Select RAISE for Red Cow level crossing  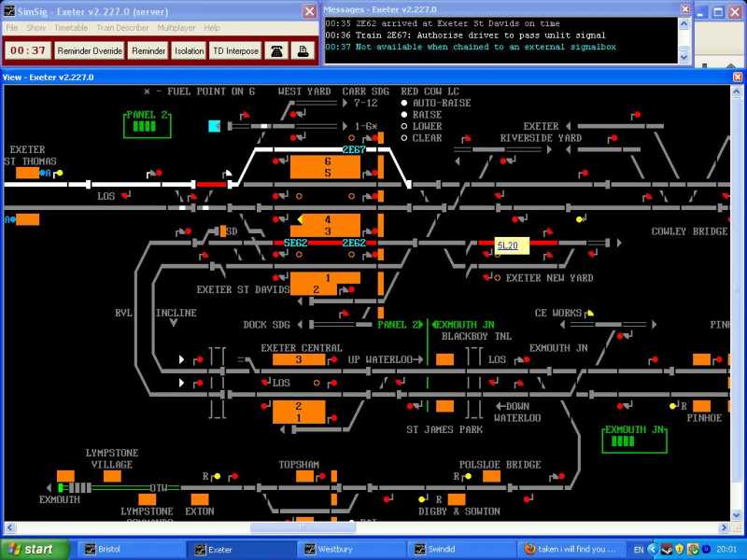(x=404, y=115)
